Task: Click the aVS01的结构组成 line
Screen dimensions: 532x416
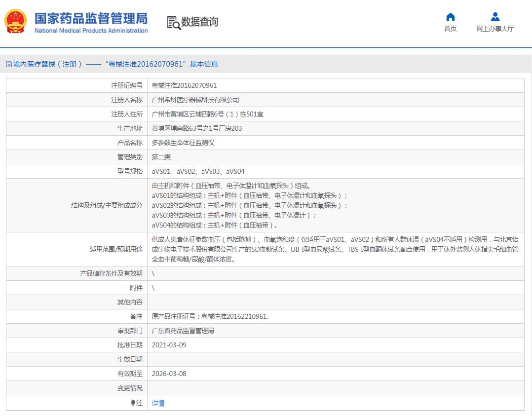Action: pos(250,195)
